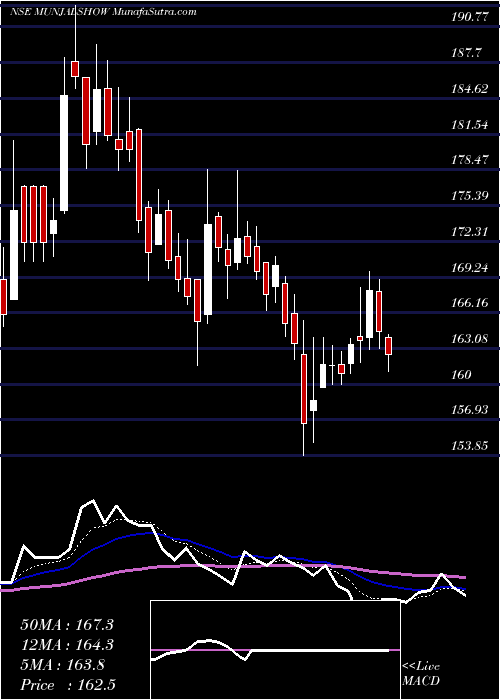Select the 160 price axis label

click(461, 374)
